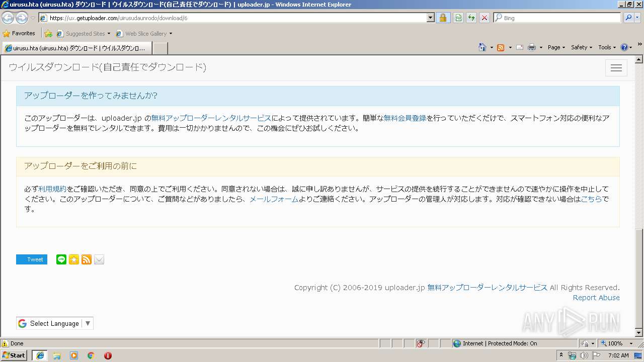The height and width of the screenshot is (362, 644).
Task: Click the Report Abuse link
Action: [596, 298]
